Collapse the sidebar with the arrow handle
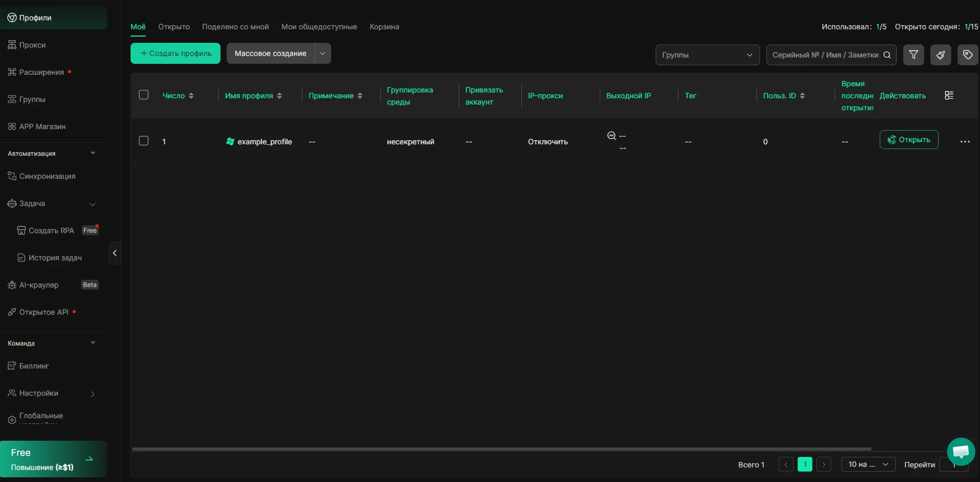 click(115, 253)
